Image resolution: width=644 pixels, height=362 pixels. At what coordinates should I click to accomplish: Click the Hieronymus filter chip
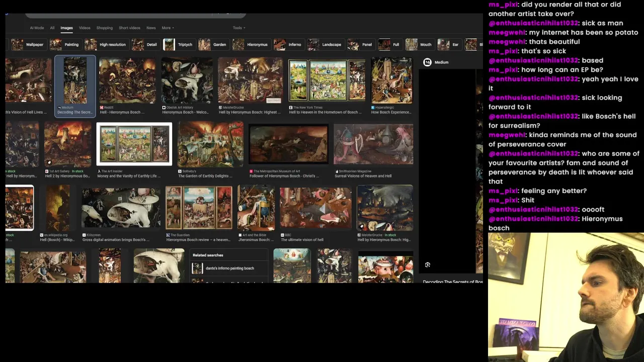[x=251, y=45]
